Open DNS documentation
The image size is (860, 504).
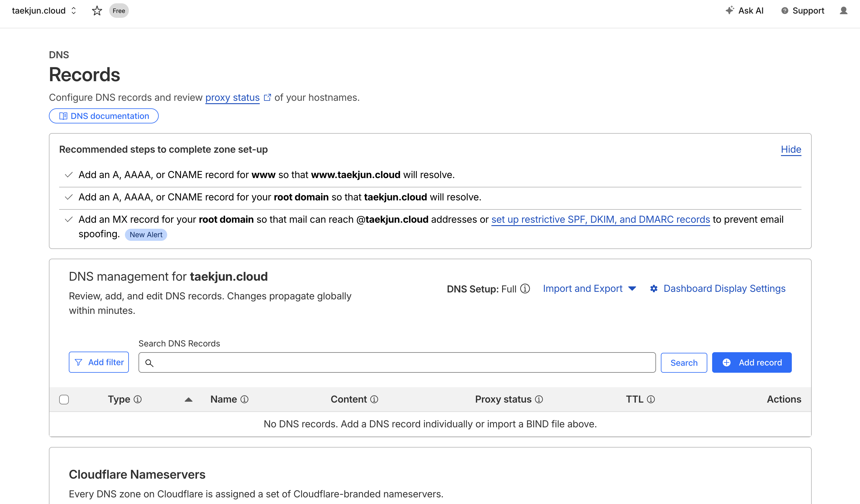[x=104, y=116]
